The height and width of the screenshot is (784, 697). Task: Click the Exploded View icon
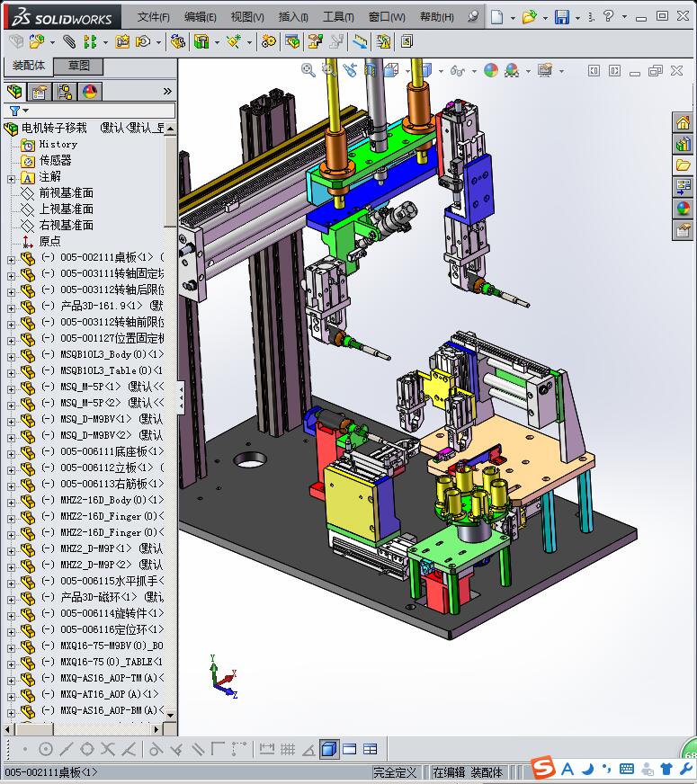[315, 41]
